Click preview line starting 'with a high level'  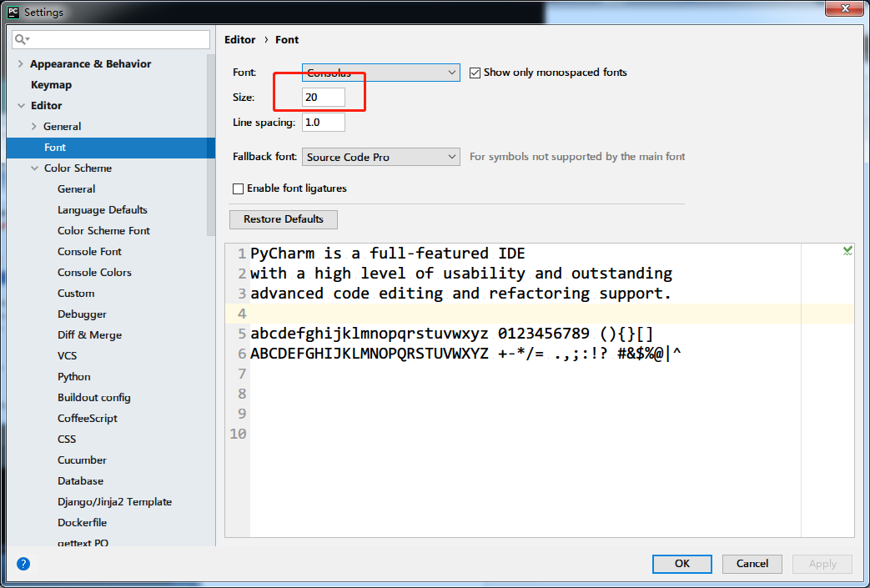461,274
